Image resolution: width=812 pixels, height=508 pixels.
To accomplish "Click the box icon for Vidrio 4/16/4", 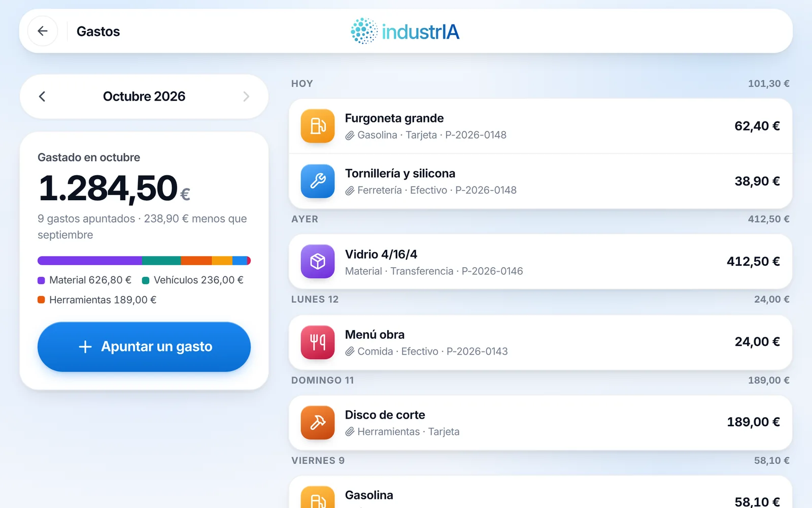I will (318, 262).
